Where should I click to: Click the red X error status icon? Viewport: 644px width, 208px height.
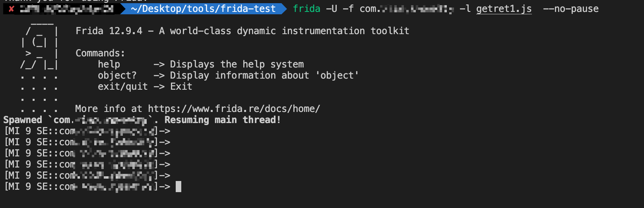click(12, 9)
